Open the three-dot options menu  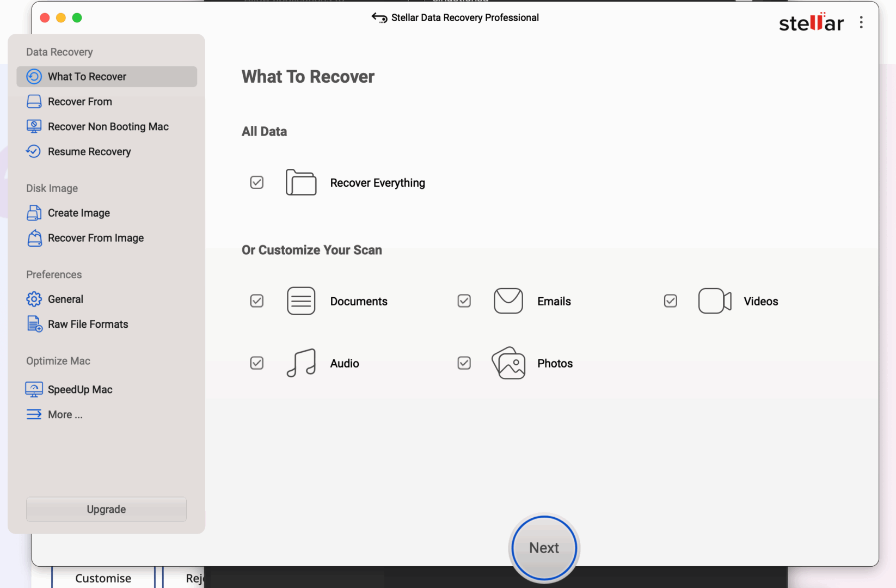(861, 22)
